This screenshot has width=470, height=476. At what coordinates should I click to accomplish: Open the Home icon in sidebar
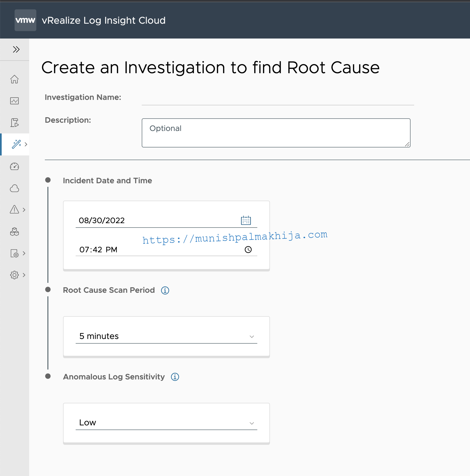(x=15, y=79)
